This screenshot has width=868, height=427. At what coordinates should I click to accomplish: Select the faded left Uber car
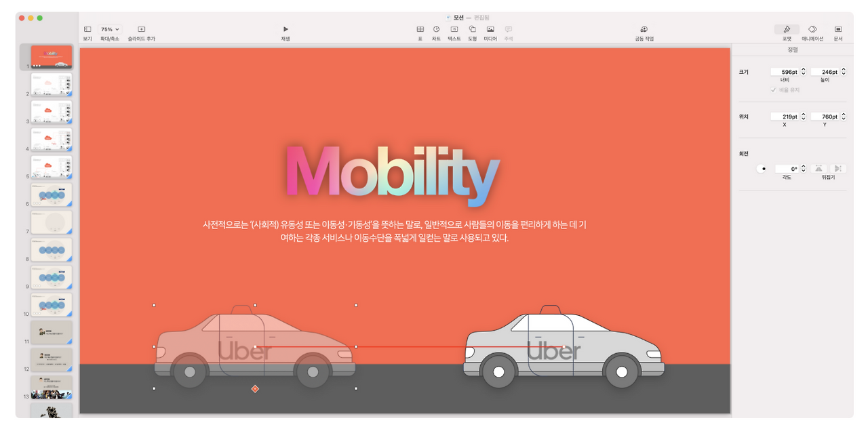tap(255, 347)
